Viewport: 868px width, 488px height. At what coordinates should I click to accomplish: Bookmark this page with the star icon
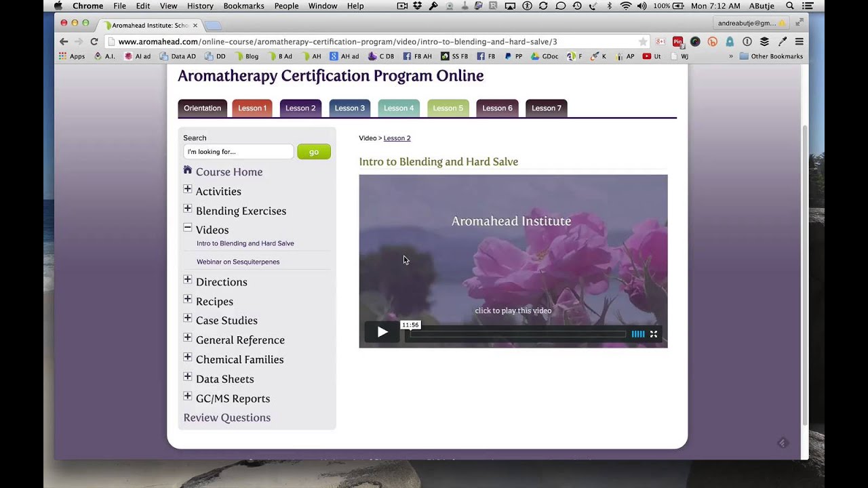pyautogui.click(x=643, y=41)
